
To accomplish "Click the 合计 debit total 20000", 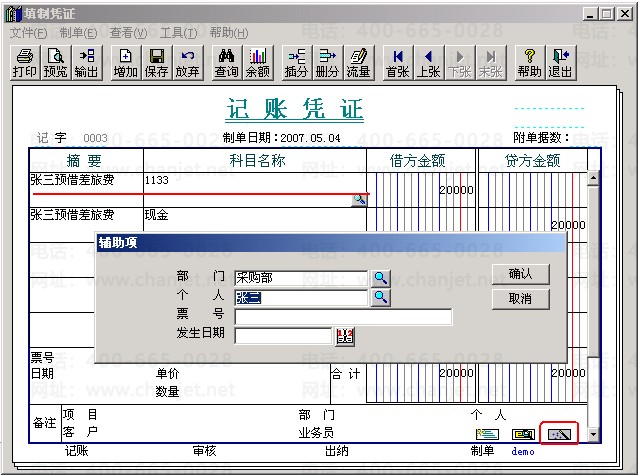I will [x=456, y=373].
